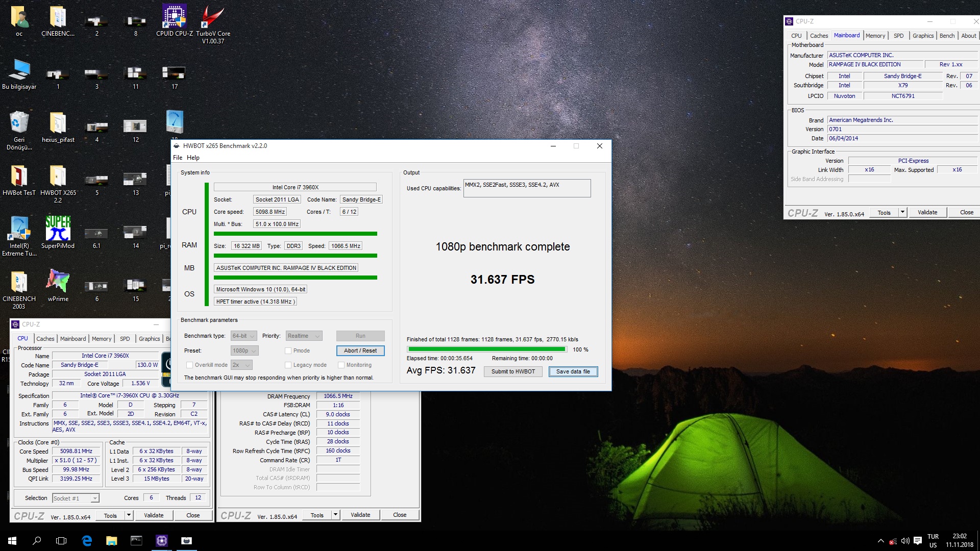Viewport: 980px width, 551px height.
Task: Open Socket #1 selection dropdown
Action: [x=76, y=498]
